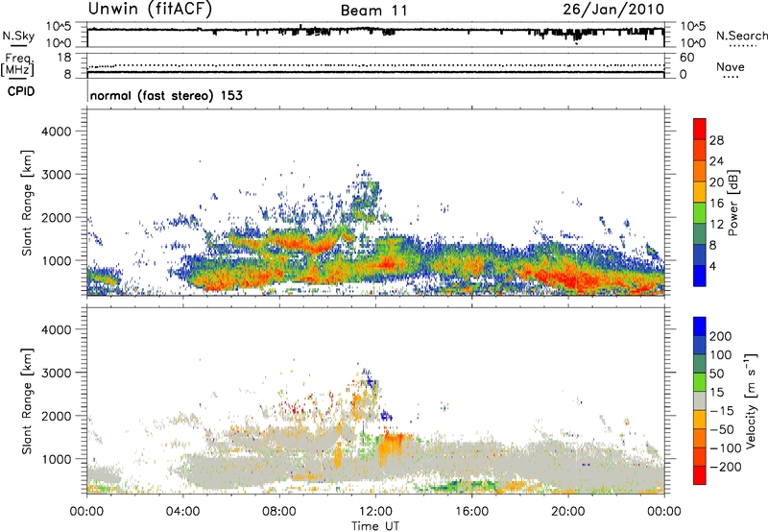Click the '08:00' time axis label

tap(279, 512)
